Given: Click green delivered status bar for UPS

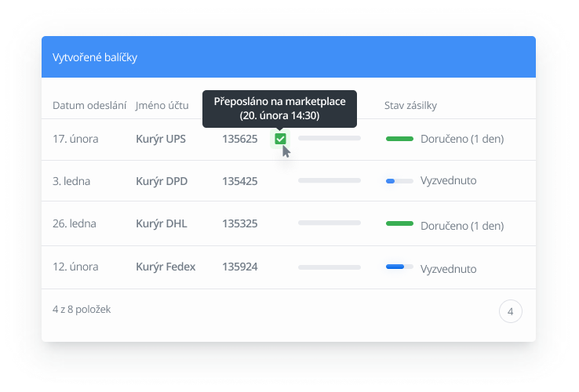Looking at the screenshot, I should (399, 139).
